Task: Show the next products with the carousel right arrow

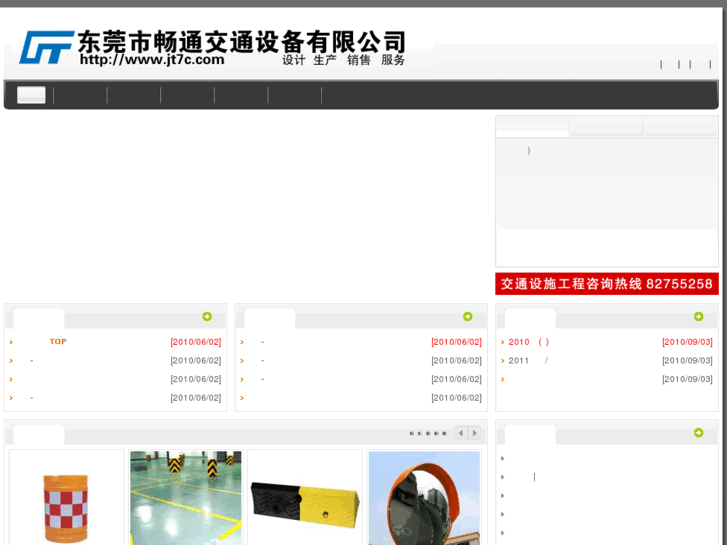Action: pos(474,433)
